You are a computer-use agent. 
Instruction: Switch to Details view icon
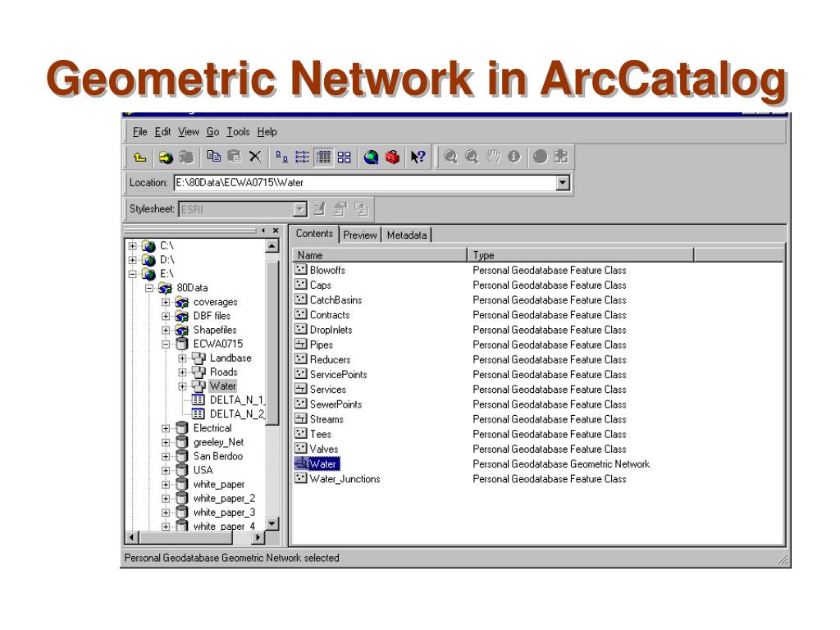tap(323, 157)
